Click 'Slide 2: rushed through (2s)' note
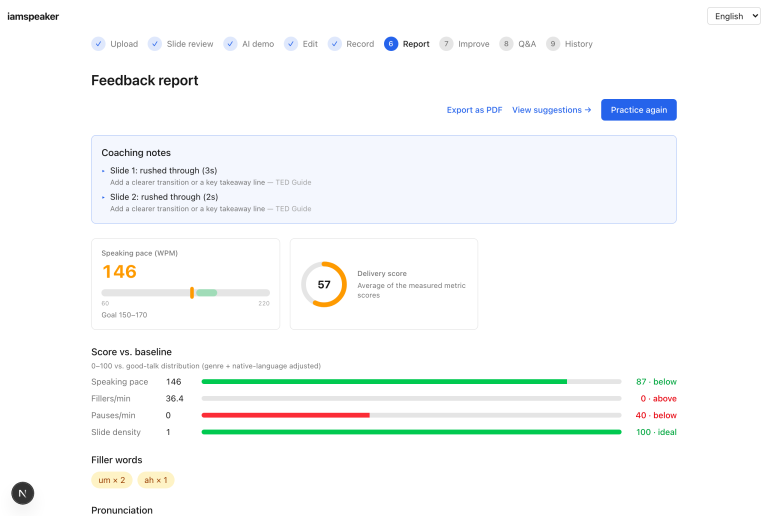This screenshot has width=768, height=516. point(164,197)
